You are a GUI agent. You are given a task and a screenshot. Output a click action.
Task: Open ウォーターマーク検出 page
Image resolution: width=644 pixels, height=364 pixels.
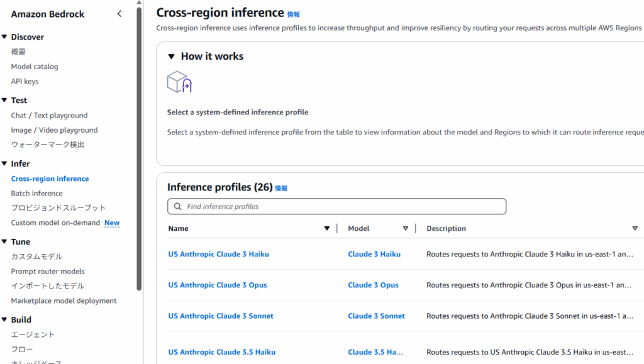[x=48, y=145]
